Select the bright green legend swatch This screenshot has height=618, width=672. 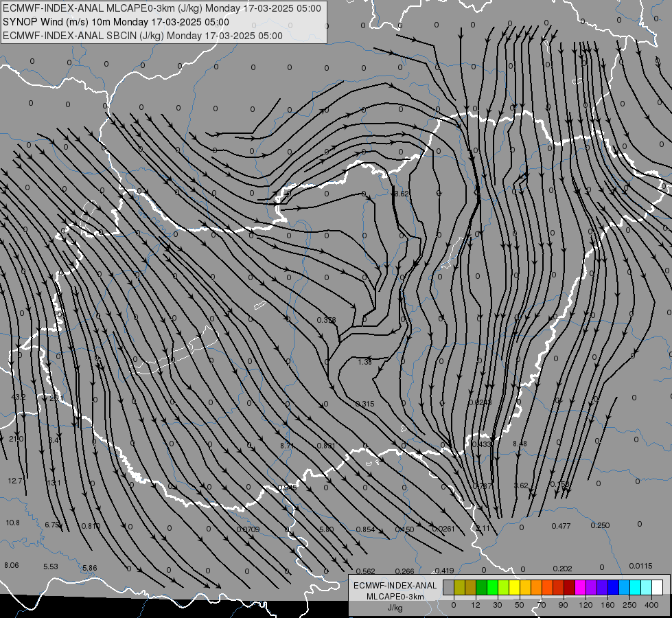493,587
